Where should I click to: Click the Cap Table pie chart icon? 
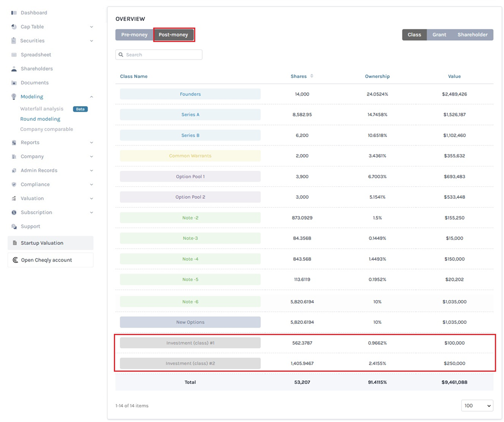(14, 27)
